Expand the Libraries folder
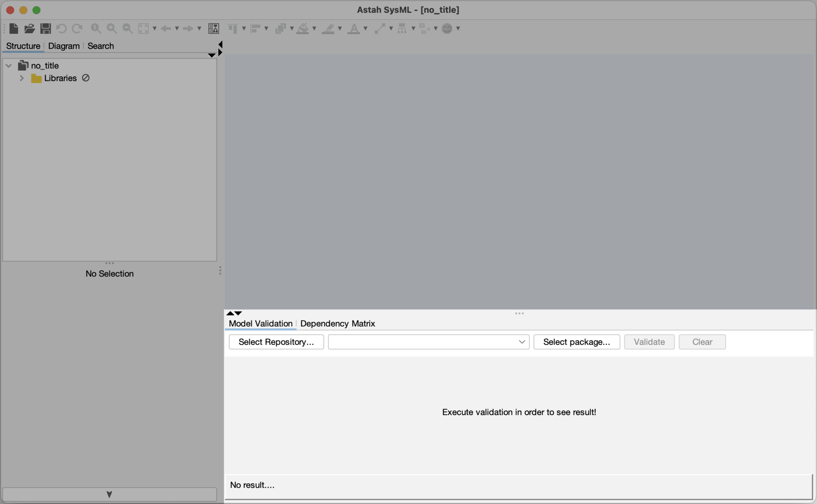The width and height of the screenshot is (817, 504). click(x=22, y=78)
